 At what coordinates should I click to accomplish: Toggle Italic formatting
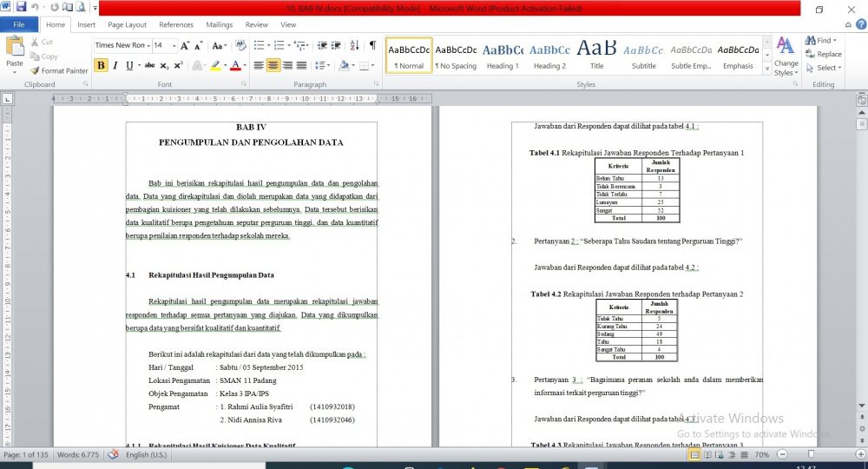[x=115, y=65]
